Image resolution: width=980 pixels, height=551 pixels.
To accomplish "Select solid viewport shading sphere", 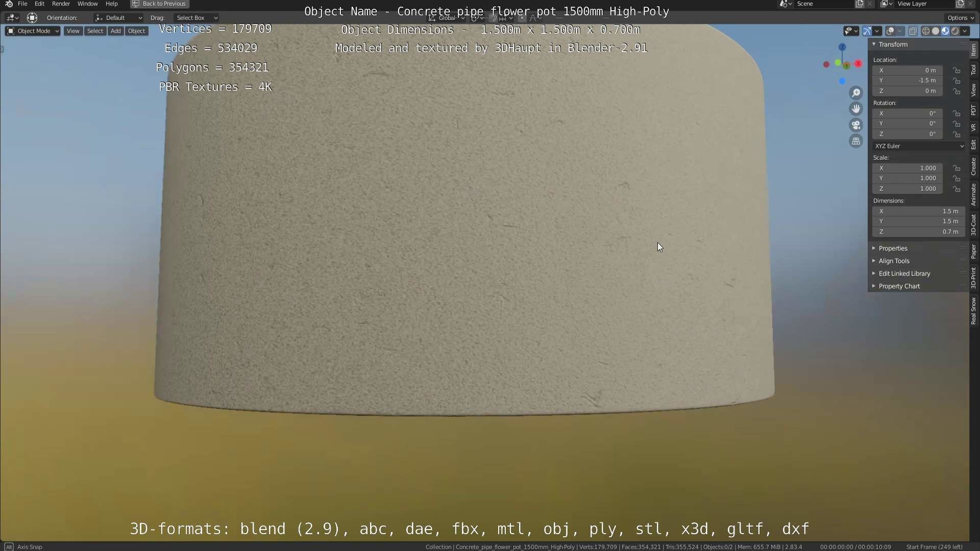I will (x=936, y=31).
